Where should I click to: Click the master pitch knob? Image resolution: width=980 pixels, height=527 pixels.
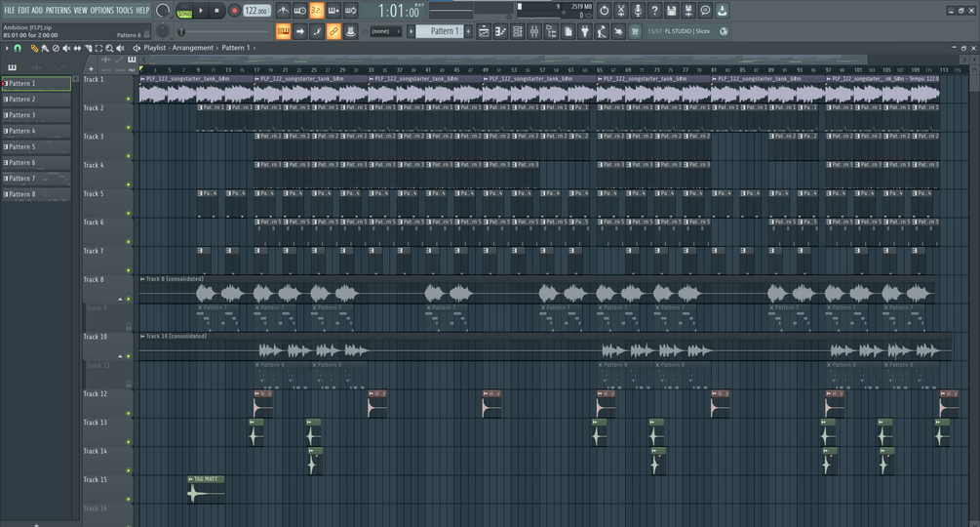(163, 31)
